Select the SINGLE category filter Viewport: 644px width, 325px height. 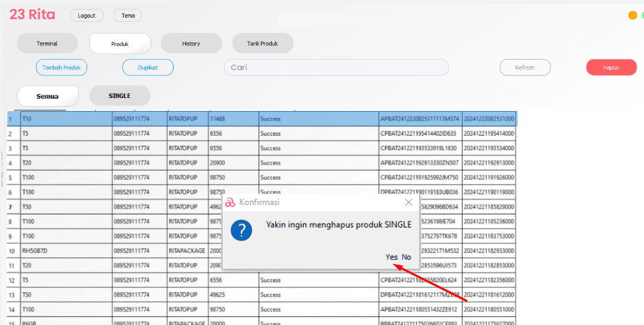[119, 96]
